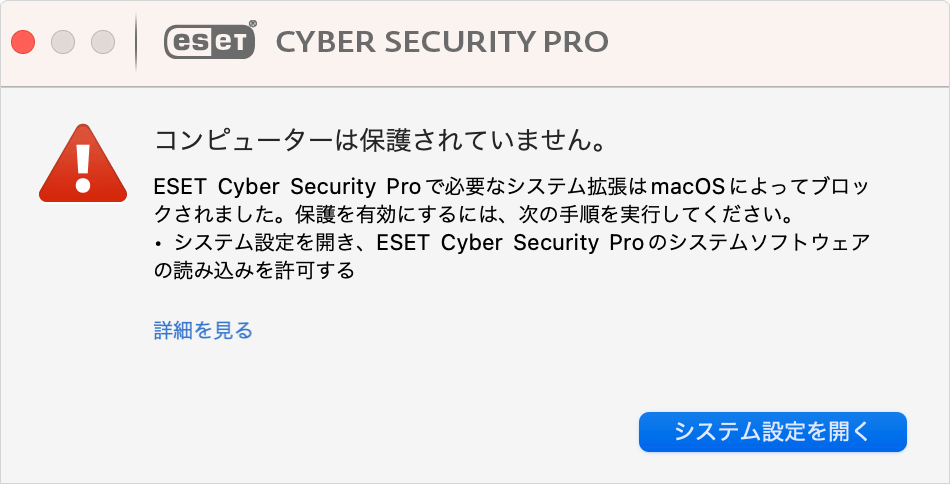Image resolution: width=950 pixels, height=484 pixels.
Task: Click the bullet line starting システム設定を開き
Action: pyautogui.click(x=513, y=242)
